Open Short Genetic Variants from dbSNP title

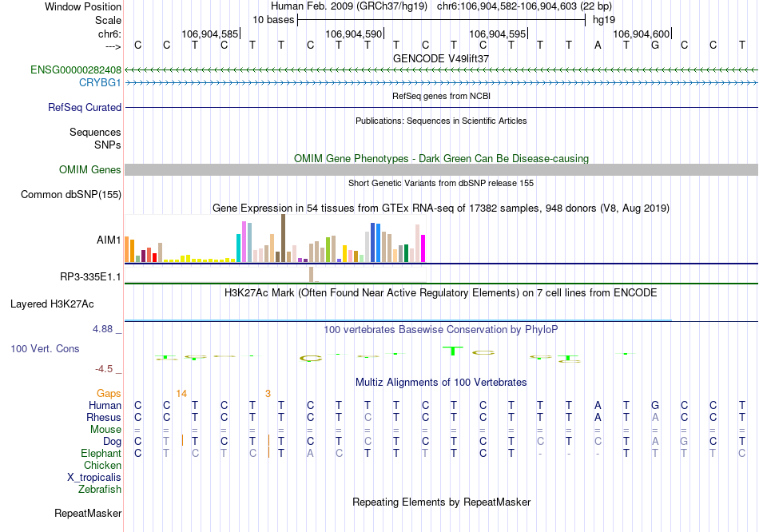click(441, 184)
